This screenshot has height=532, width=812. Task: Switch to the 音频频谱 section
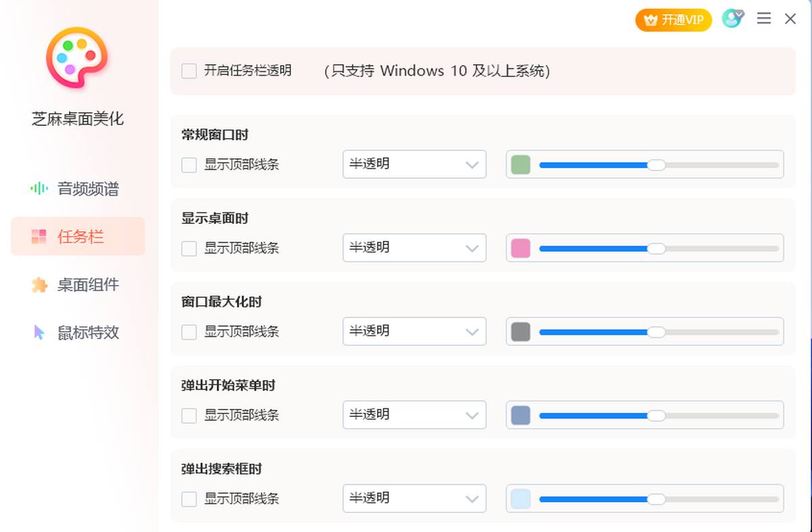point(87,188)
